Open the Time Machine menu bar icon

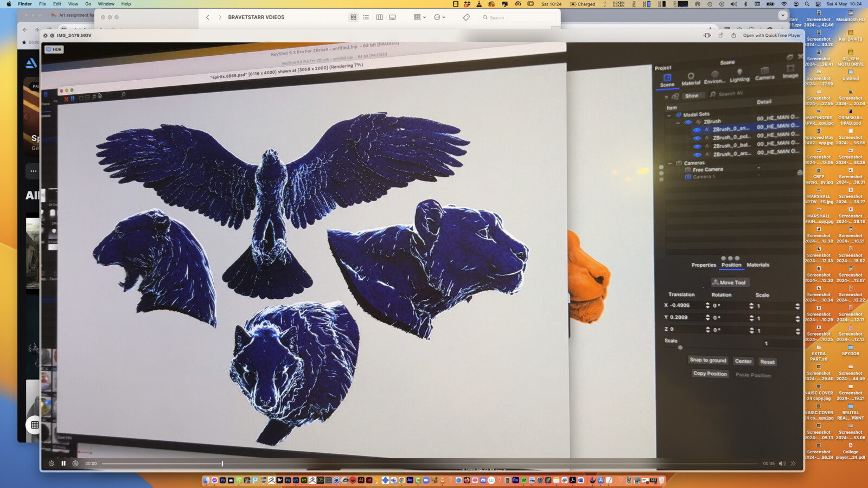(710, 4)
